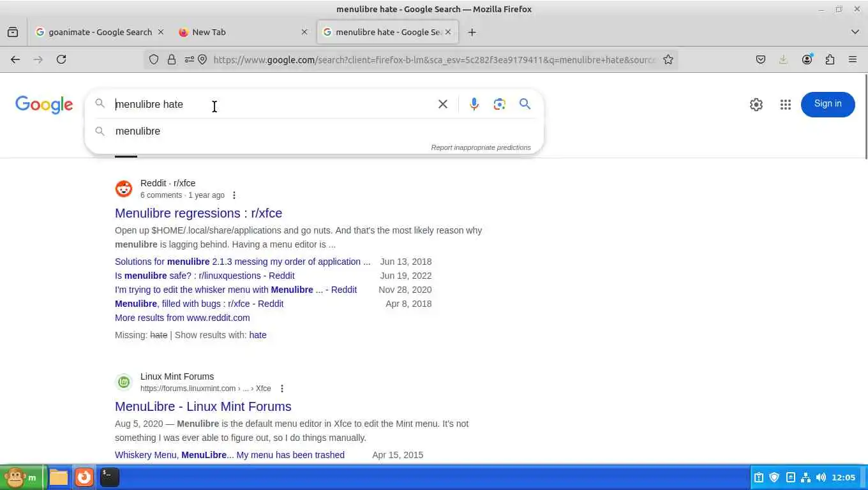
Task: Search by image with Google Lens
Action: (500, 104)
